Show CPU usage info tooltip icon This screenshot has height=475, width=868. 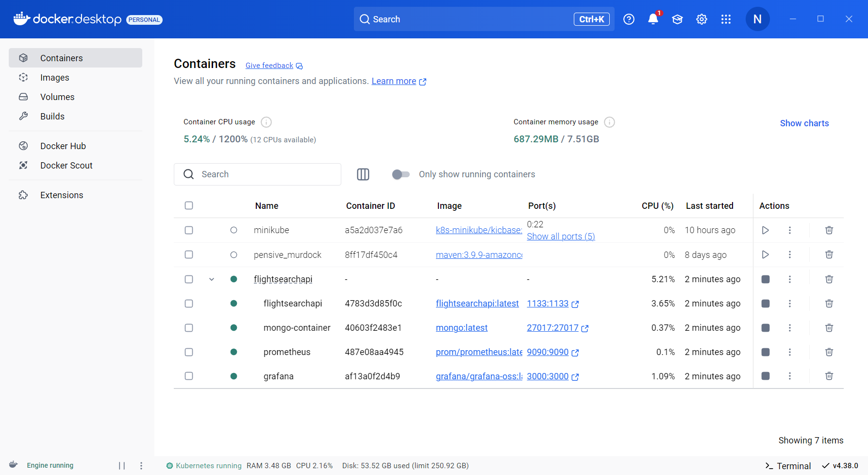pyautogui.click(x=266, y=122)
